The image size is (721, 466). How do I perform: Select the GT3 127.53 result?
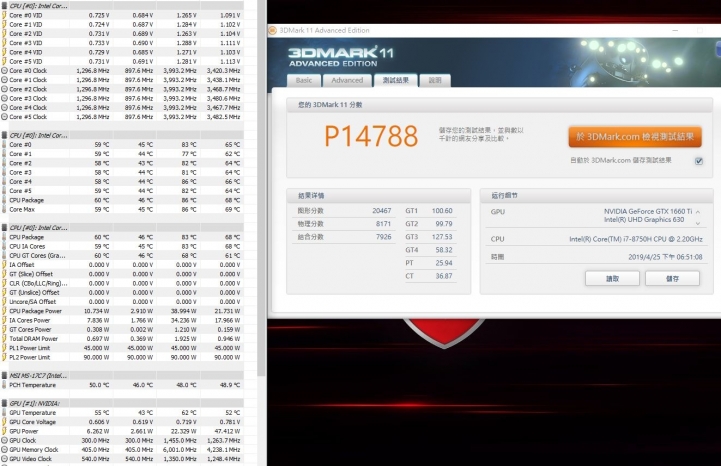click(429, 237)
